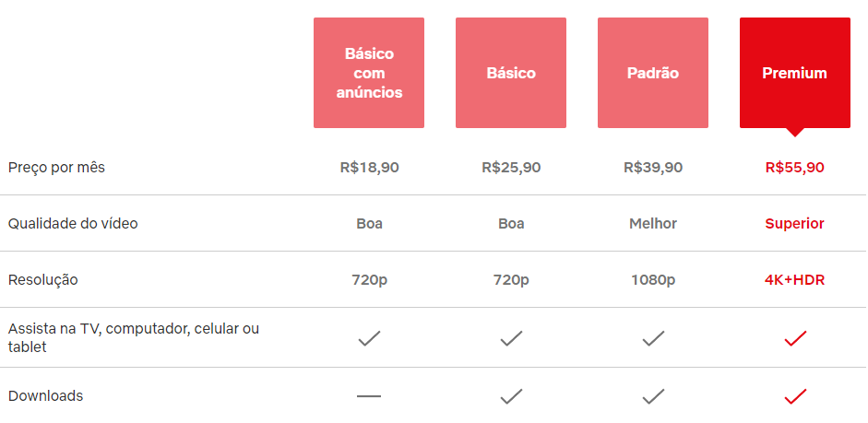Click Padrão plan Downloads checkmark
868x423 pixels.
click(653, 396)
